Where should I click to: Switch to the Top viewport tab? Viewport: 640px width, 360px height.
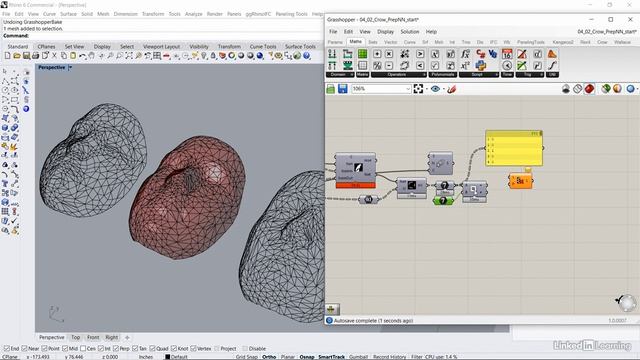coord(76,337)
